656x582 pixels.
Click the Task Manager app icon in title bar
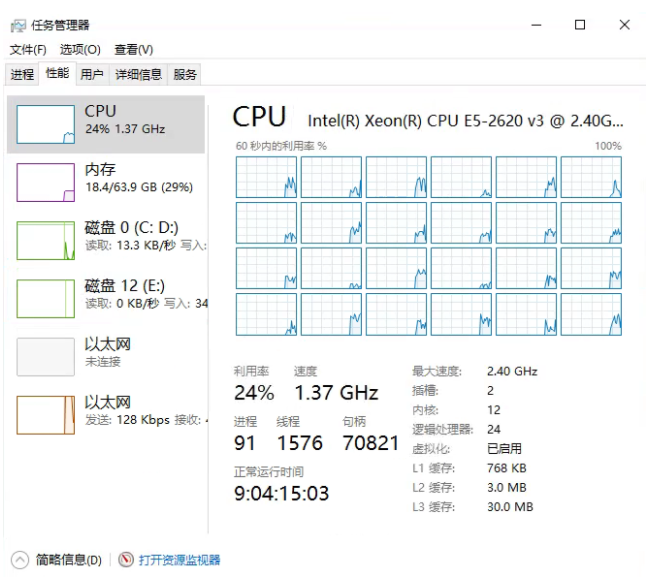18,25
